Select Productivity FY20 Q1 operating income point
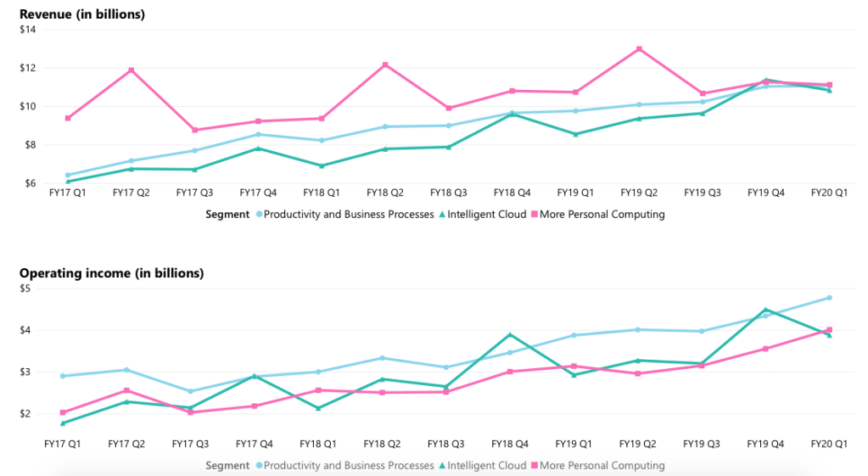Screen dimensions: 868x476 click(829, 298)
